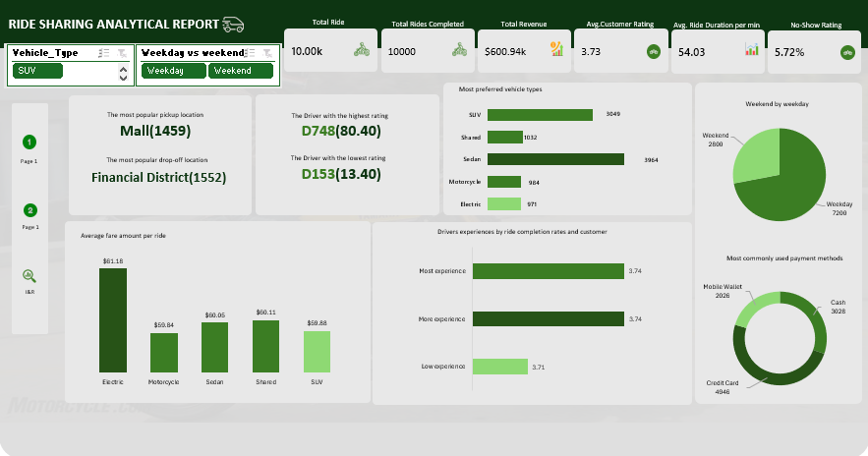Image resolution: width=868 pixels, height=456 pixels.
Task: Click the lowest rated driver D153(13.40)
Action: 341,174
